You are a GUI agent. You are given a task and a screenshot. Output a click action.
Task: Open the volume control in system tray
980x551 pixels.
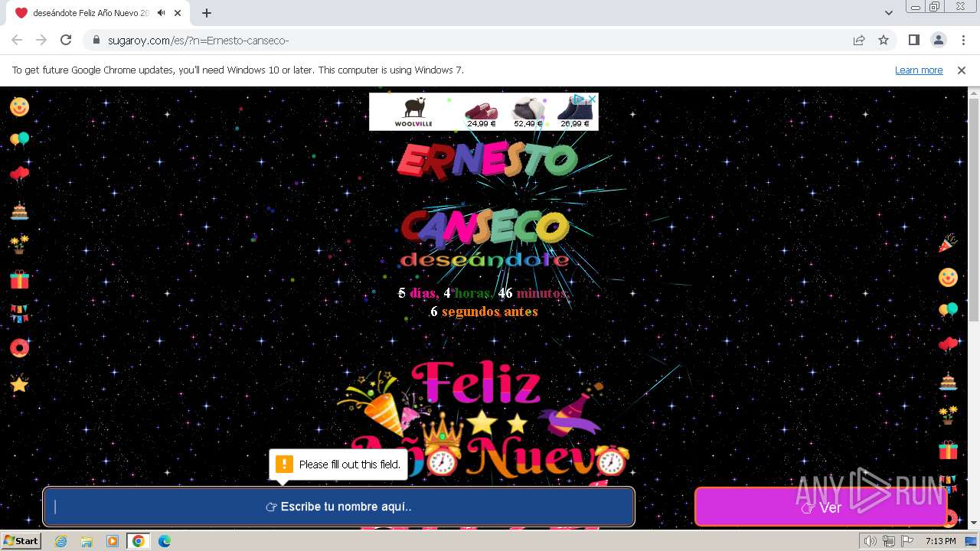871,541
